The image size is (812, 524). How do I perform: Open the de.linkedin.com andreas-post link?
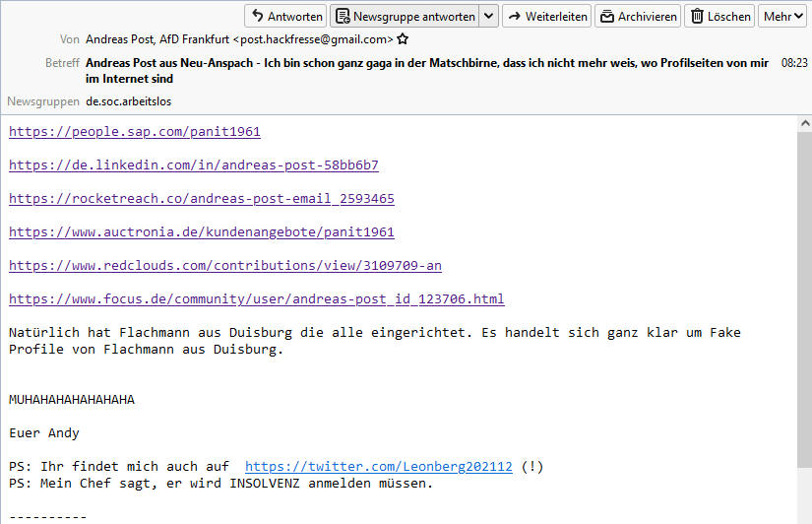tap(194, 164)
